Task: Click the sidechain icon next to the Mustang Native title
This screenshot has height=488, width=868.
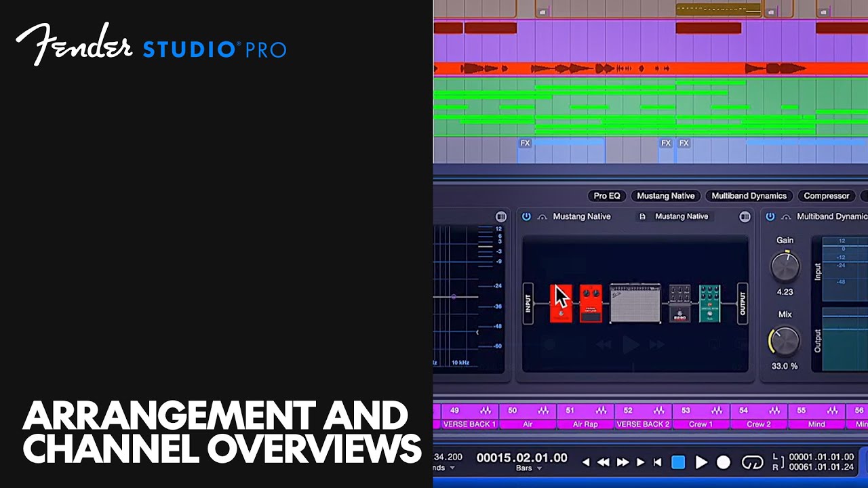Action: click(542, 217)
